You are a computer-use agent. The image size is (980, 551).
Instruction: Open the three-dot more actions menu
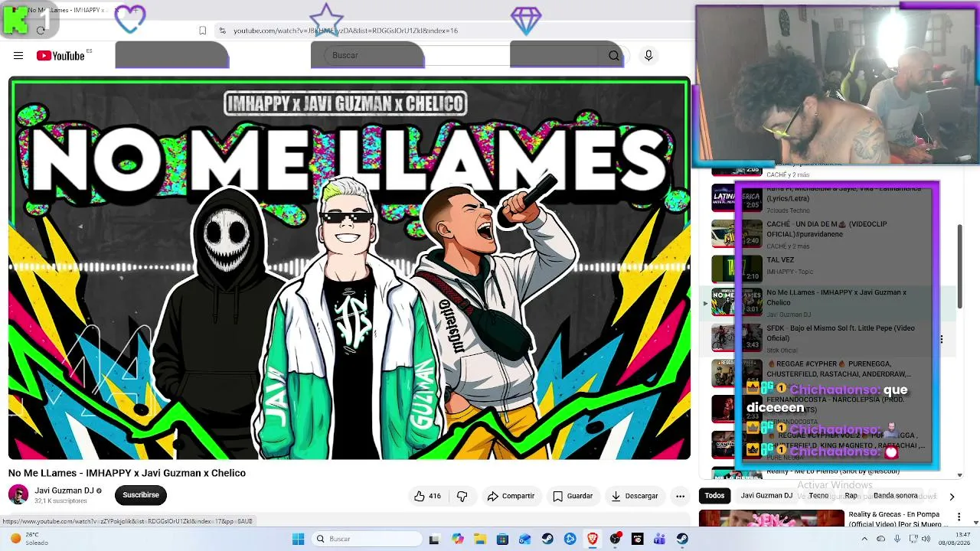tap(680, 496)
